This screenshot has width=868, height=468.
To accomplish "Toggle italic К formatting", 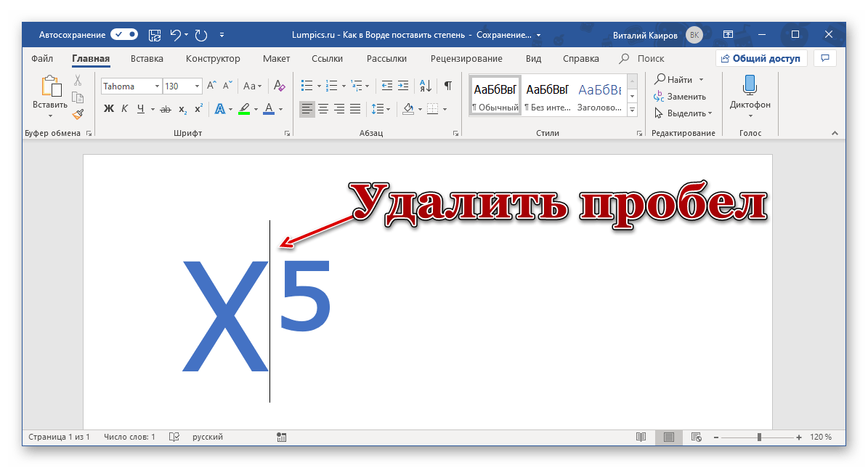I will (x=124, y=108).
